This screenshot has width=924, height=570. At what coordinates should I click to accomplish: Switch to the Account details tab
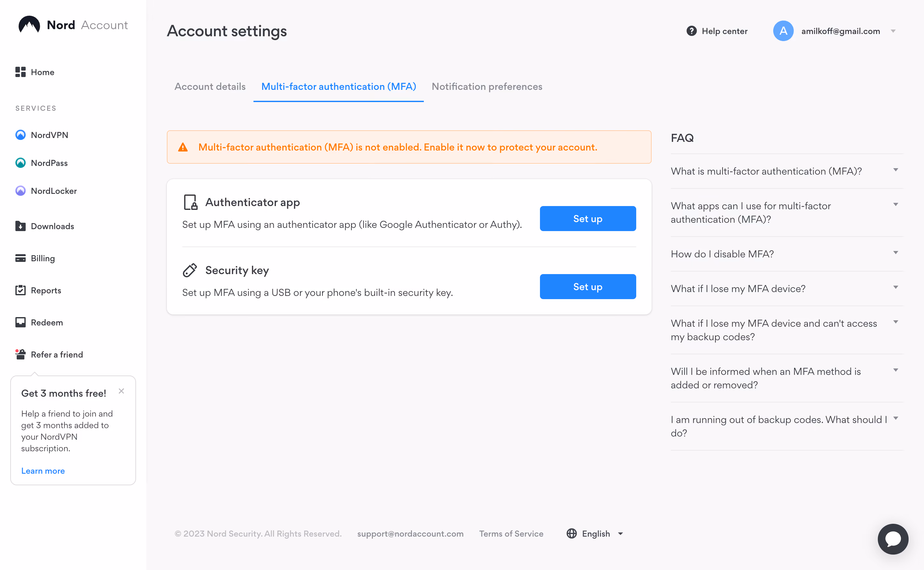click(210, 87)
